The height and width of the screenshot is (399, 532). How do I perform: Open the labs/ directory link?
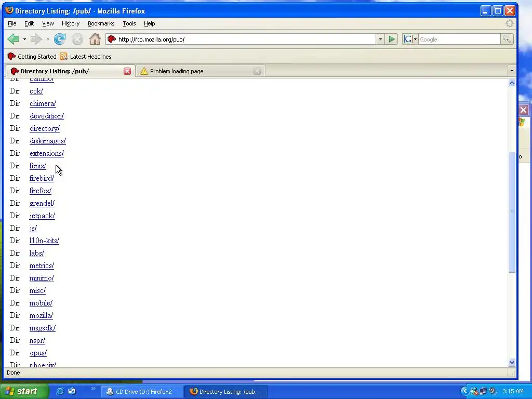(x=37, y=253)
